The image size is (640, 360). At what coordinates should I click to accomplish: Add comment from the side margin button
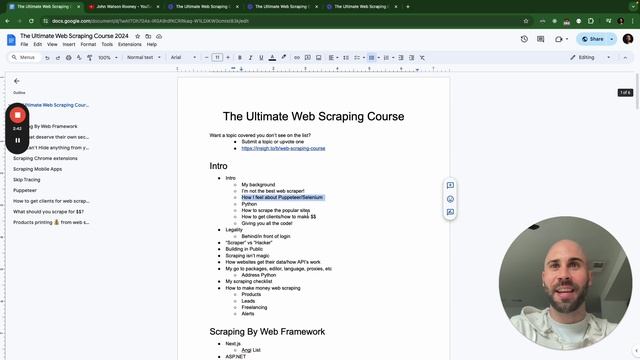pyautogui.click(x=450, y=185)
